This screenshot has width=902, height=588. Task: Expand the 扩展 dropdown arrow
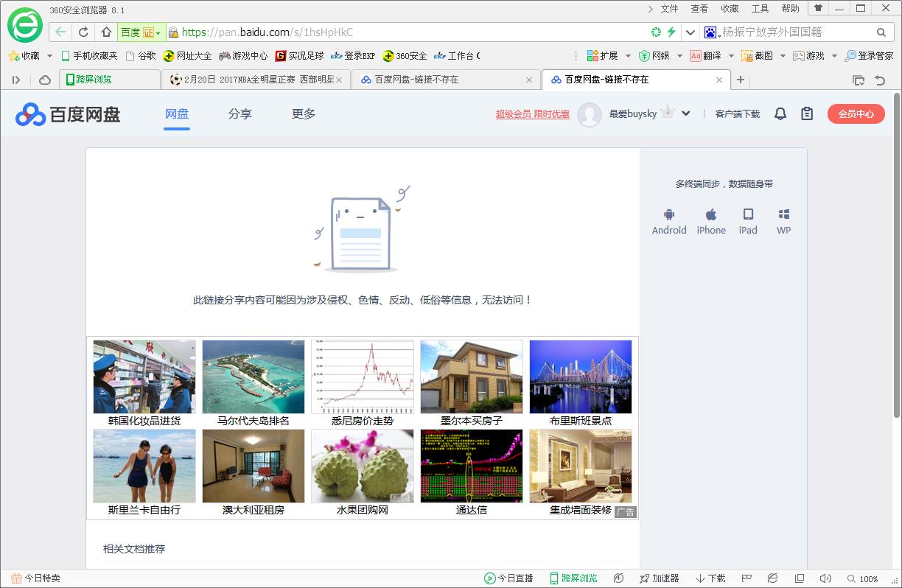pos(627,56)
